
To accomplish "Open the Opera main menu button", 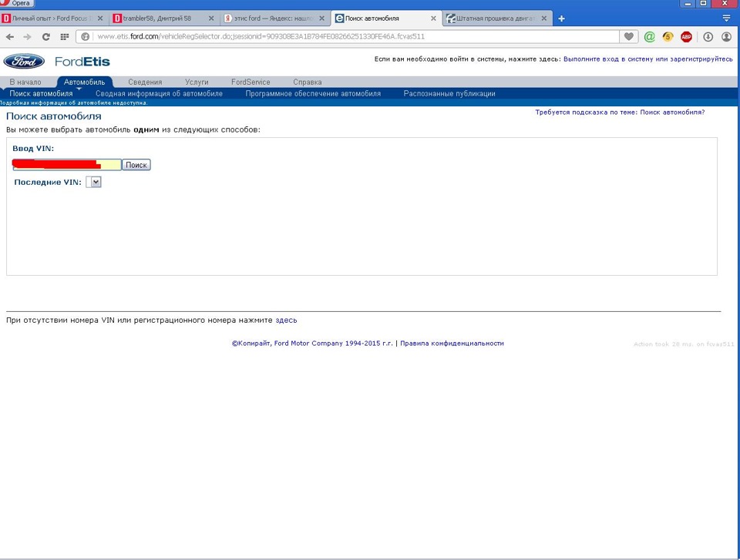I will (16, 3).
